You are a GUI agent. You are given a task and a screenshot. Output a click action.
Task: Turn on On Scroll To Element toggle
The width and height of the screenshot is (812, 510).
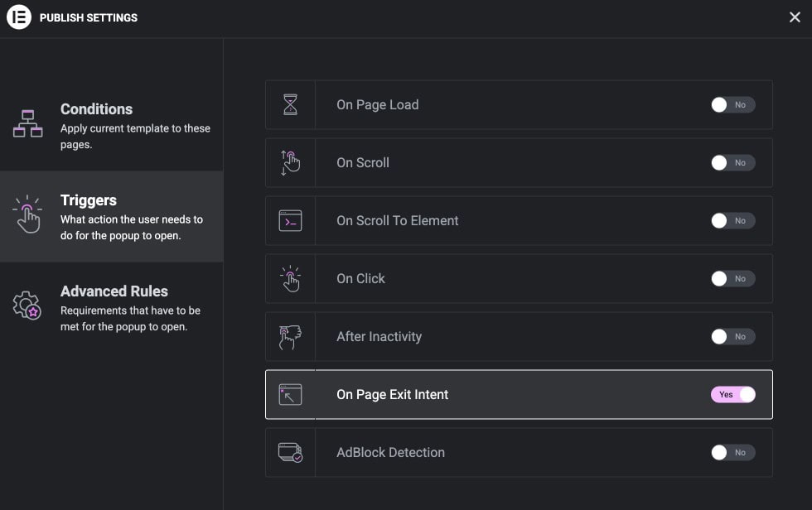click(732, 220)
